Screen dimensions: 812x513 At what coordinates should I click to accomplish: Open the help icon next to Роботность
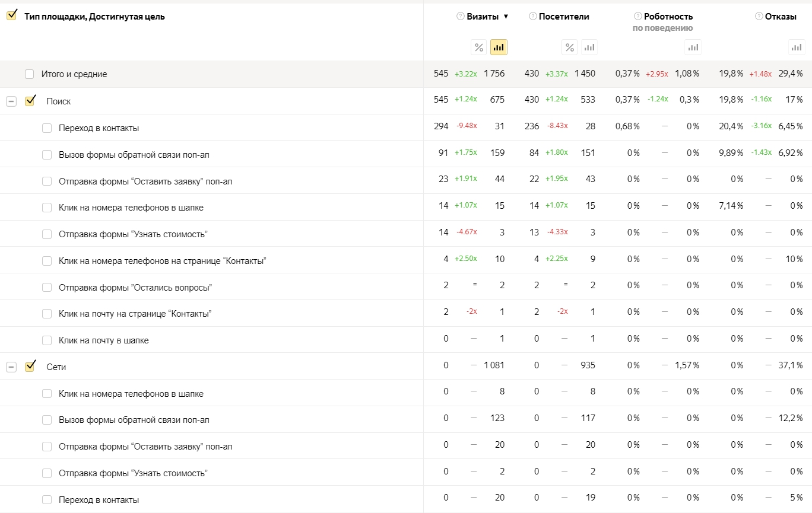pos(637,17)
